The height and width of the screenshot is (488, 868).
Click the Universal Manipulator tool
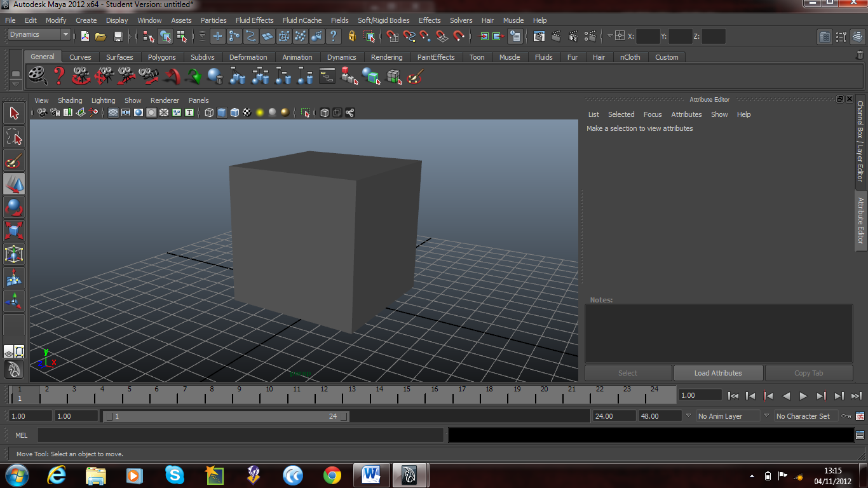[14, 254]
